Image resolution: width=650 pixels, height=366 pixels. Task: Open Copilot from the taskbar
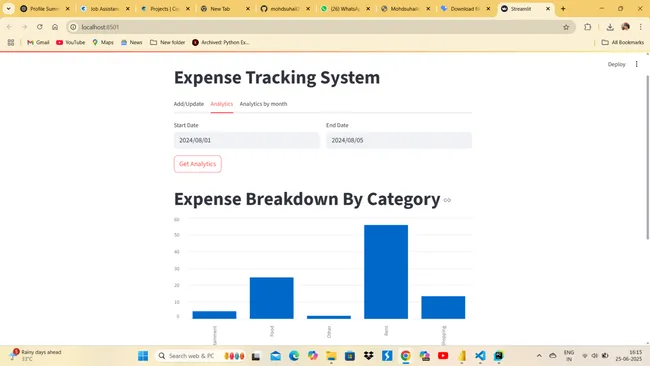coord(313,356)
